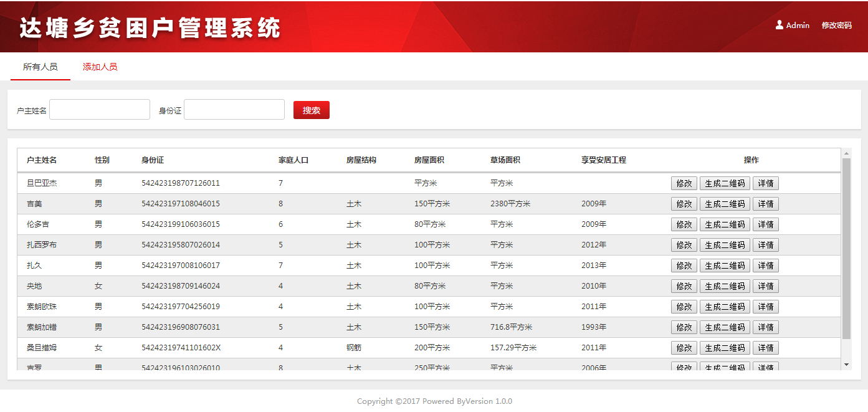This screenshot has width=868, height=412.
Task: Click 生成二维码 for 扎久
Action: (x=725, y=266)
